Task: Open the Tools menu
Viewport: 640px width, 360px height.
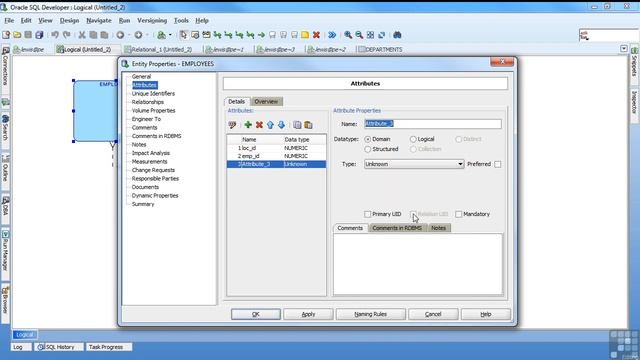Action: click(181, 20)
